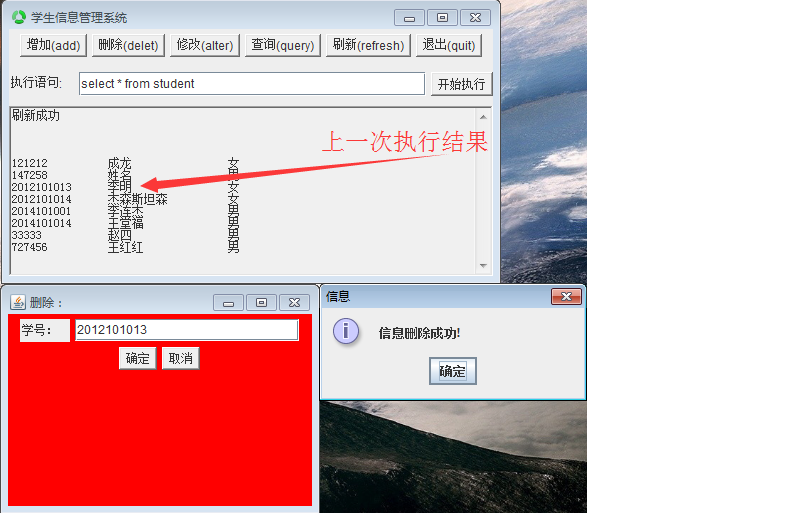
Task: Click student ID 727456 in the results
Action: [30, 248]
